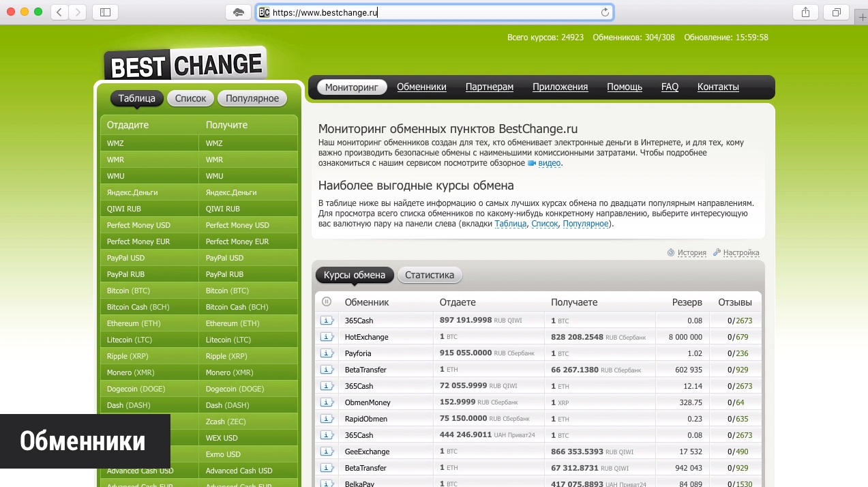Open info for 365Cash 72 055.9999 row
This screenshot has width=868, height=487.
pyautogui.click(x=327, y=386)
